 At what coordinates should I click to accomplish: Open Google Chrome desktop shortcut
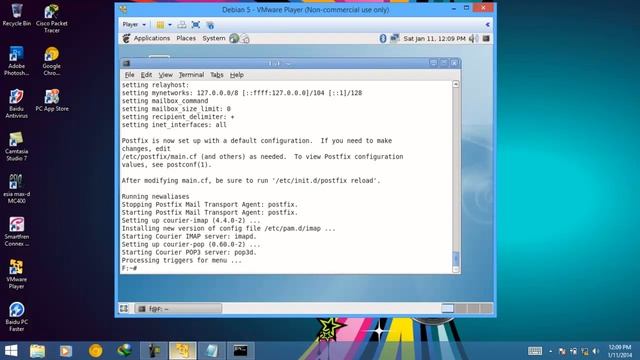point(52,61)
